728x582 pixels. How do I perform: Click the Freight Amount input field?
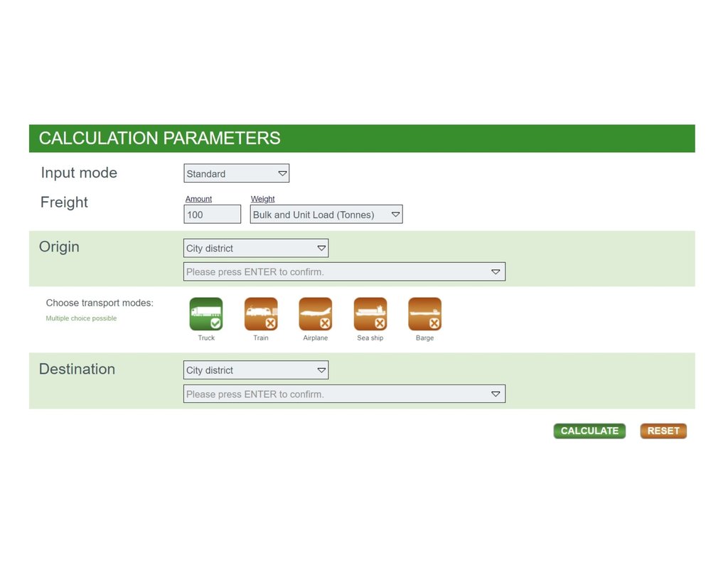[212, 215]
